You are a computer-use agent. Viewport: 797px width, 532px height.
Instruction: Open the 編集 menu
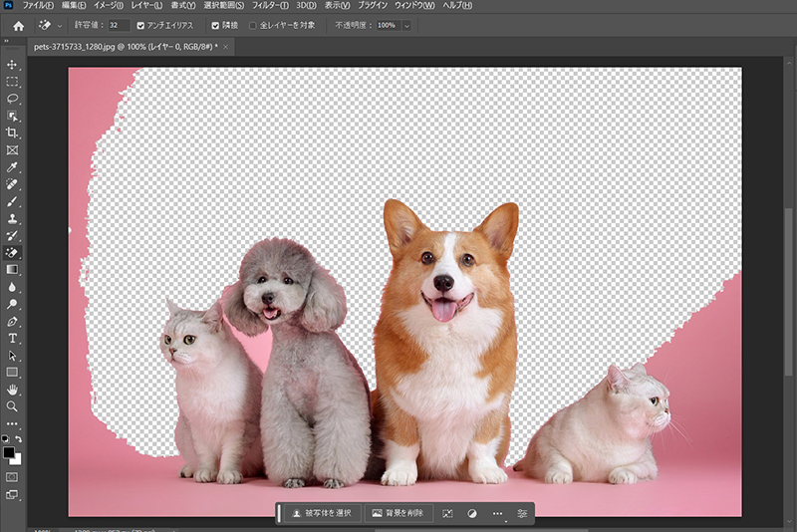(74, 5)
